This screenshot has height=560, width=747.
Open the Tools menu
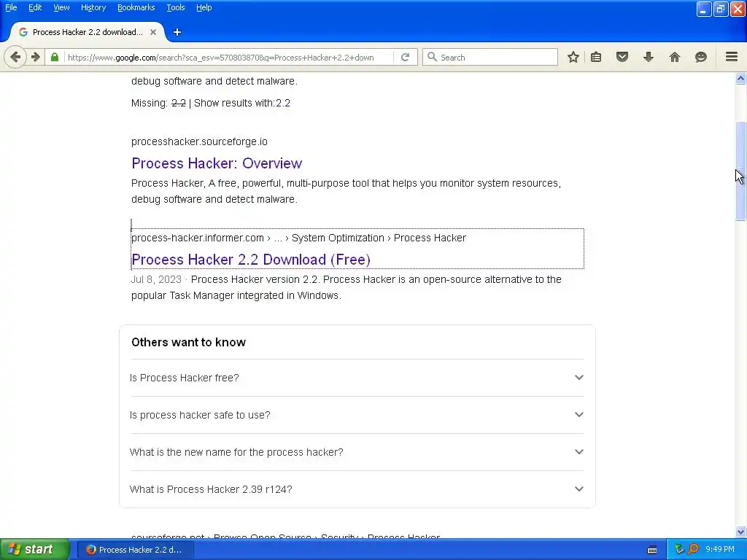pyautogui.click(x=176, y=7)
